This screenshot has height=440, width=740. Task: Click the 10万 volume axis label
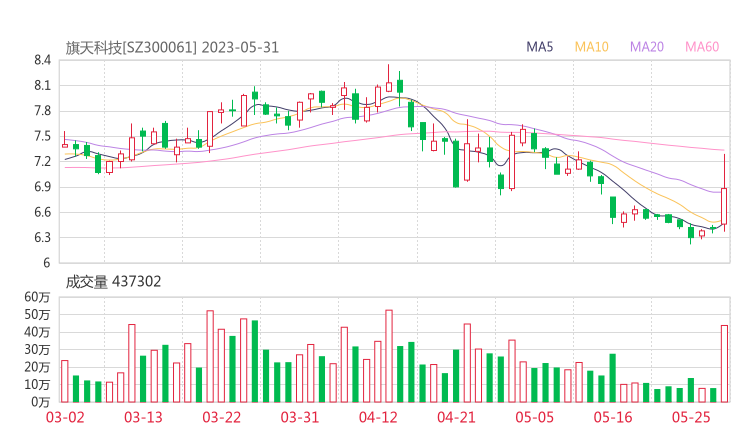click(37, 384)
